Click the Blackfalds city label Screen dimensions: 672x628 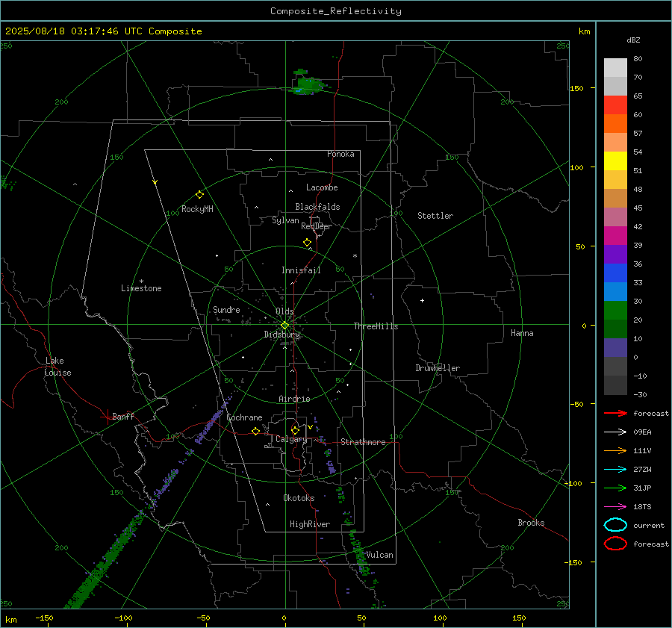coord(317,207)
